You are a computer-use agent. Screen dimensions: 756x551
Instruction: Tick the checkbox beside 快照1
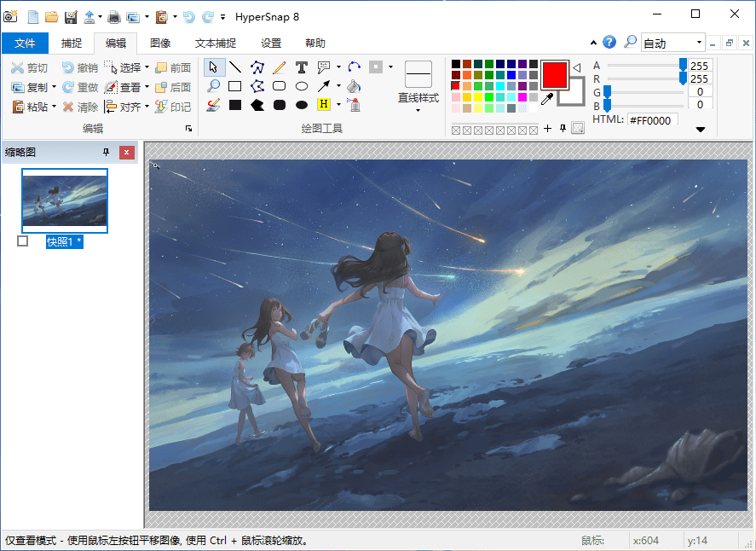[x=23, y=241]
